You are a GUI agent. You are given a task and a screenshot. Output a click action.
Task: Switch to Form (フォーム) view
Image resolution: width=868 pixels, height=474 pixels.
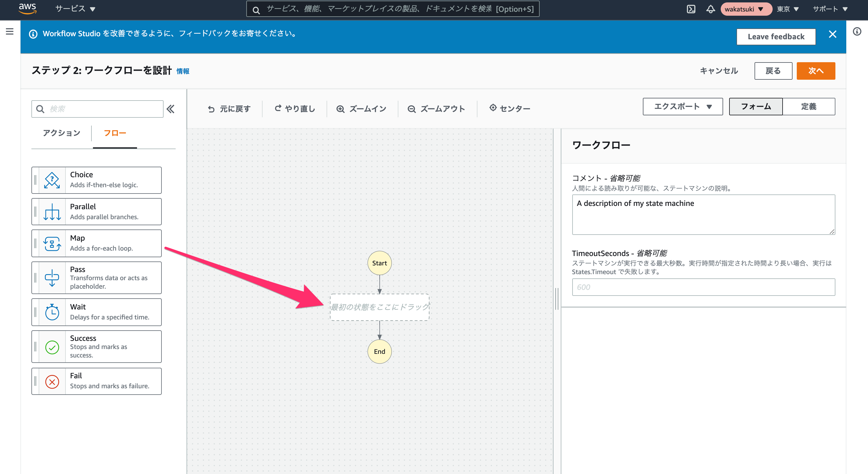coord(755,107)
